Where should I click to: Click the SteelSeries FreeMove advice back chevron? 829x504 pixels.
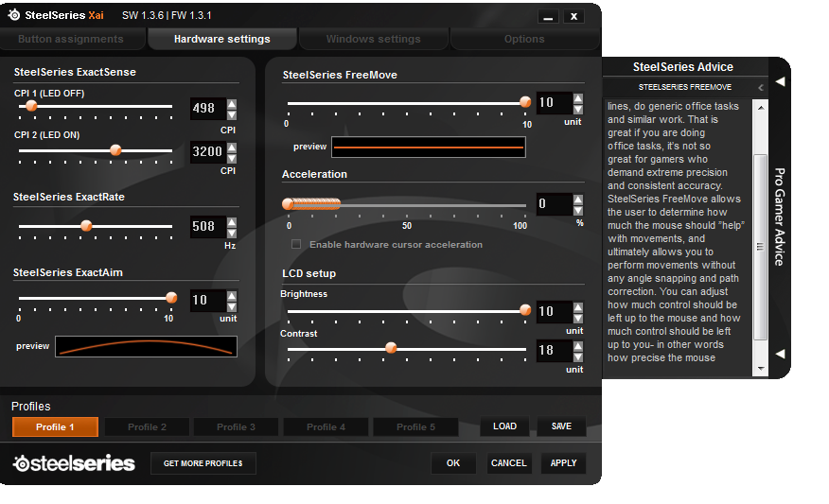pos(760,87)
